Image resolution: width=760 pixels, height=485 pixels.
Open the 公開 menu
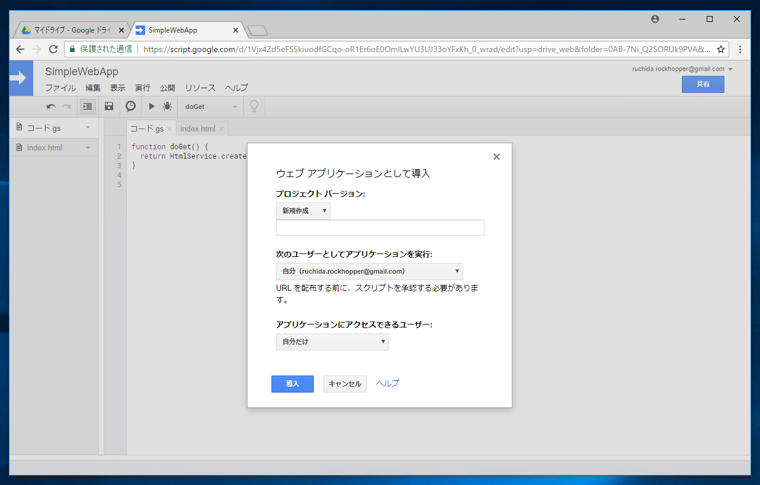(x=167, y=88)
